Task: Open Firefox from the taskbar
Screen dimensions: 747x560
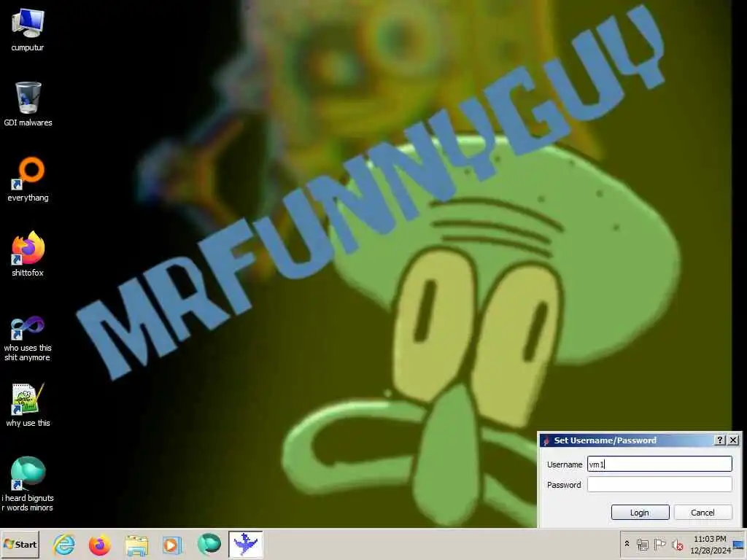Action: click(x=99, y=544)
